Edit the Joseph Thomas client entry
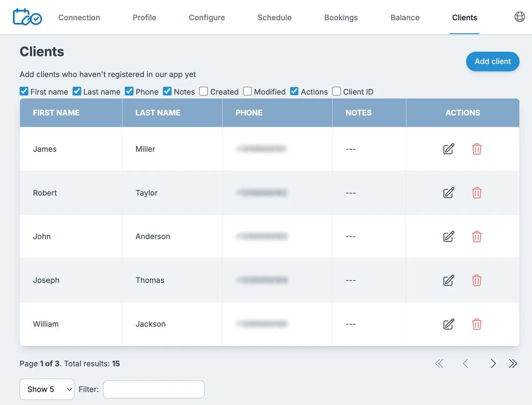This screenshot has width=532, height=405. (x=448, y=280)
